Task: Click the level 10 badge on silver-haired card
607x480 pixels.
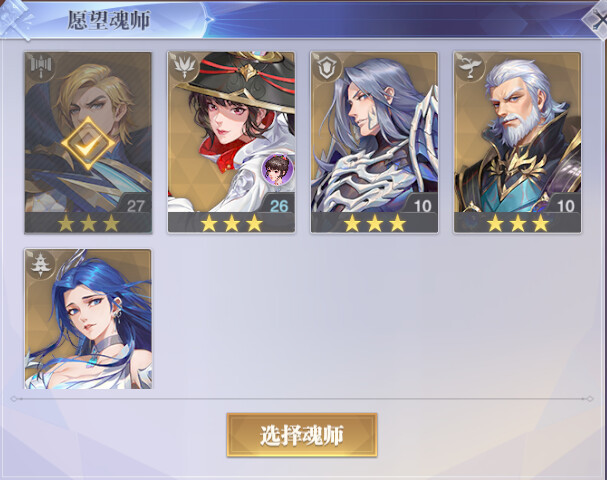Action: click(x=422, y=206)
